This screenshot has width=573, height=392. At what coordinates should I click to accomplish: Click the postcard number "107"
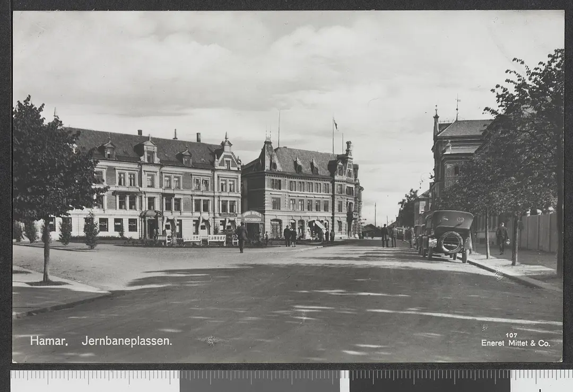[x=511, y=335]
